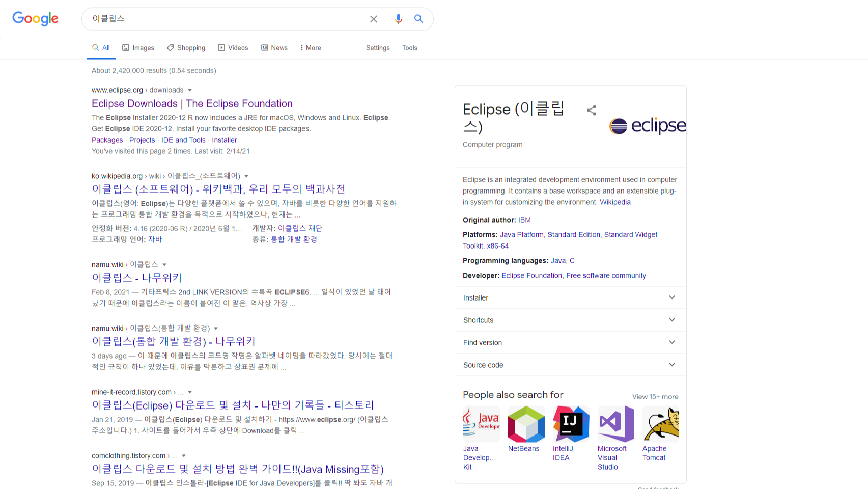Switch to the All tab
Image resolution: width=868 pixels, height=489 pixels.
click(101, 48)
